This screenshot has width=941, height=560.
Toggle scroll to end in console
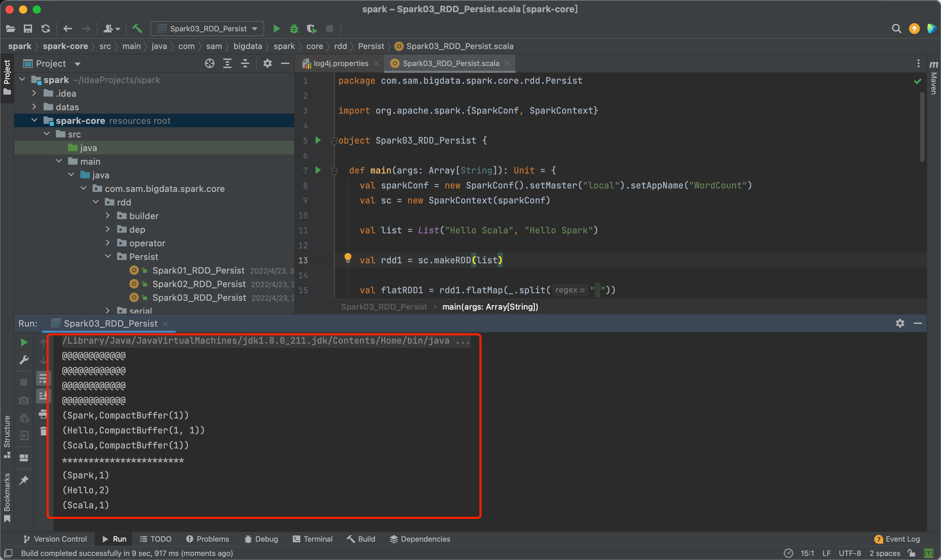pos(43,396)
